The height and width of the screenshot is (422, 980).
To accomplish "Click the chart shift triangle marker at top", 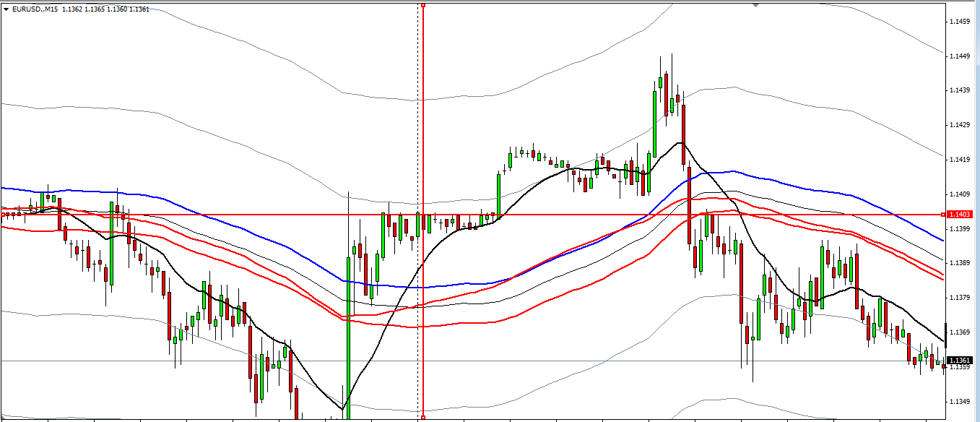I will [x=756, y=4].
